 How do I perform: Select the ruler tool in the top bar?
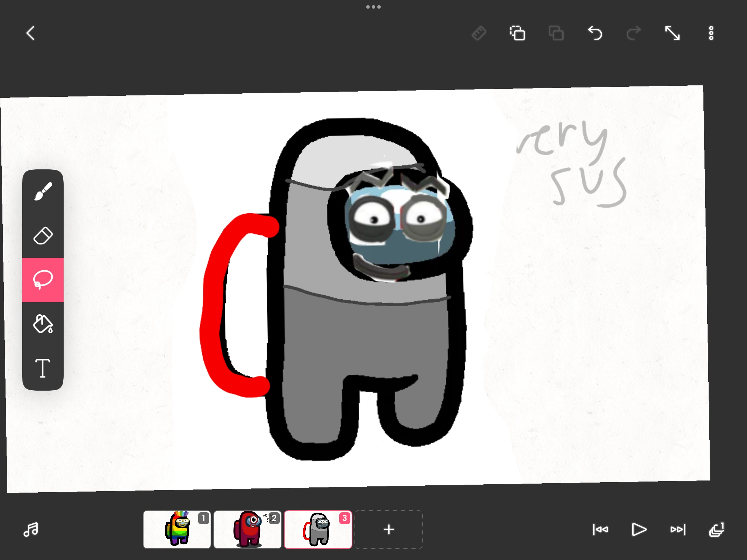point(479,34)
